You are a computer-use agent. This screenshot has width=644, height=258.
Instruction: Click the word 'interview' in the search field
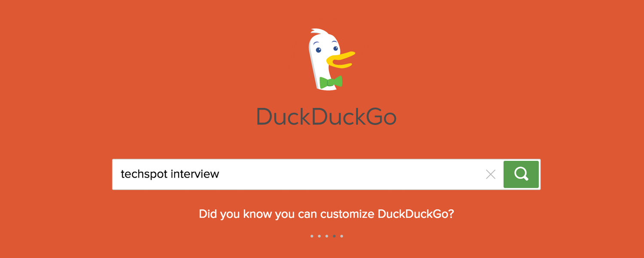tap(195, 174)
